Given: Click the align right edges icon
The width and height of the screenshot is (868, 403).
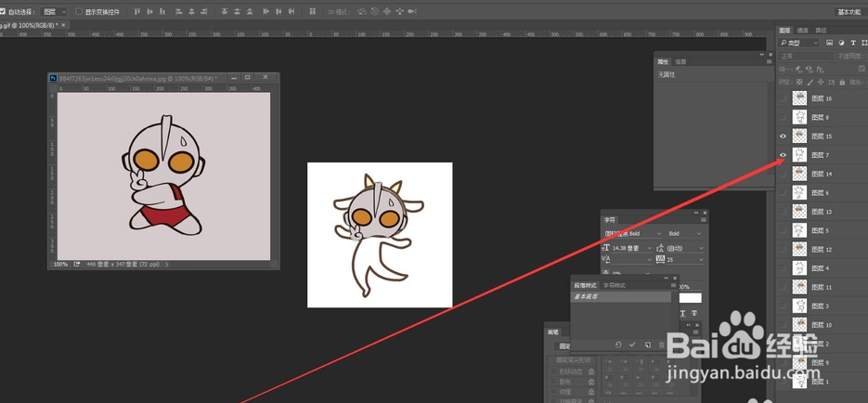Looking at the screenshot, I should (x=203, y=12).
